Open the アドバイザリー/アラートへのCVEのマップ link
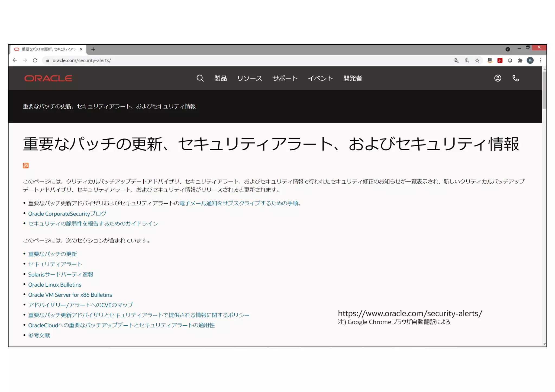The height and width of the screenshot is (392, 555). tap(80, 305)
